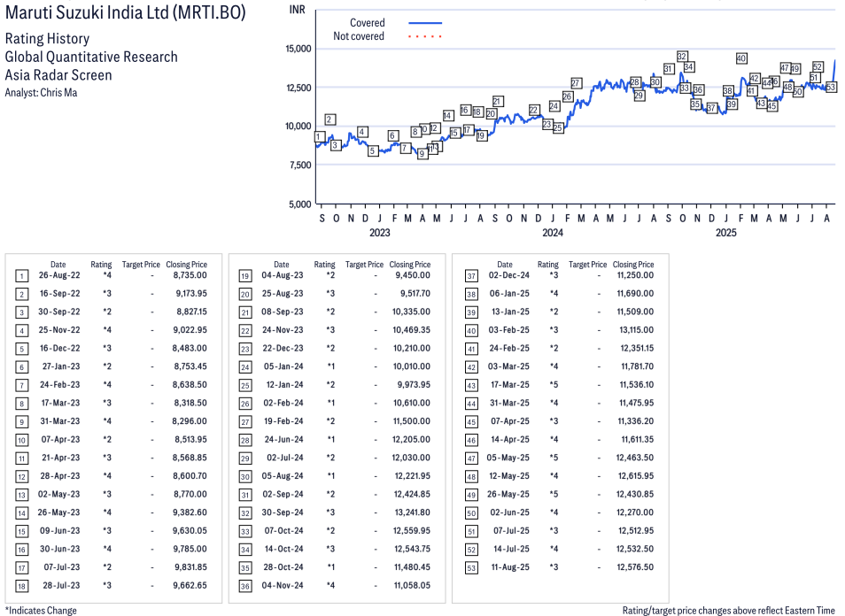Click the INR axis unit label

297,10
